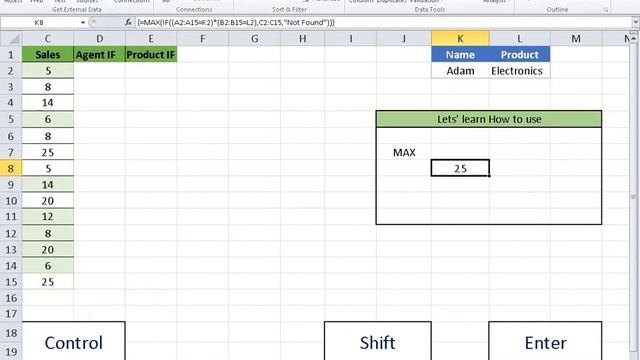Select the Sales value 25 in row 15
Image resolution: width=640 pixels, height=360 pixels.
click(48, 282)
